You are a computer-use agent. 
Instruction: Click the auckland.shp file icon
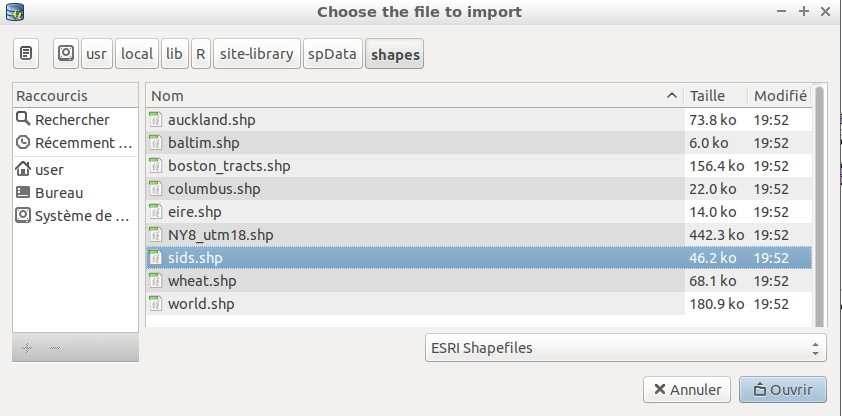(x=156, y=120)
